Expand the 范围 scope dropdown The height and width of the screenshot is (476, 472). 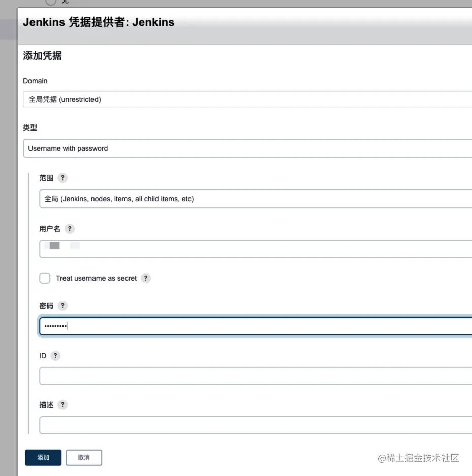[256, 199]
